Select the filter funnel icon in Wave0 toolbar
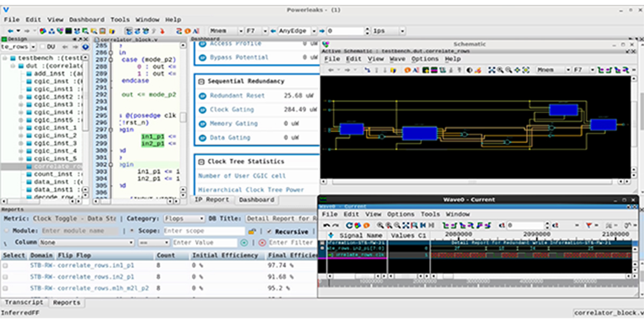The width and height of the screenshot is (644, 322). point(589,225)
